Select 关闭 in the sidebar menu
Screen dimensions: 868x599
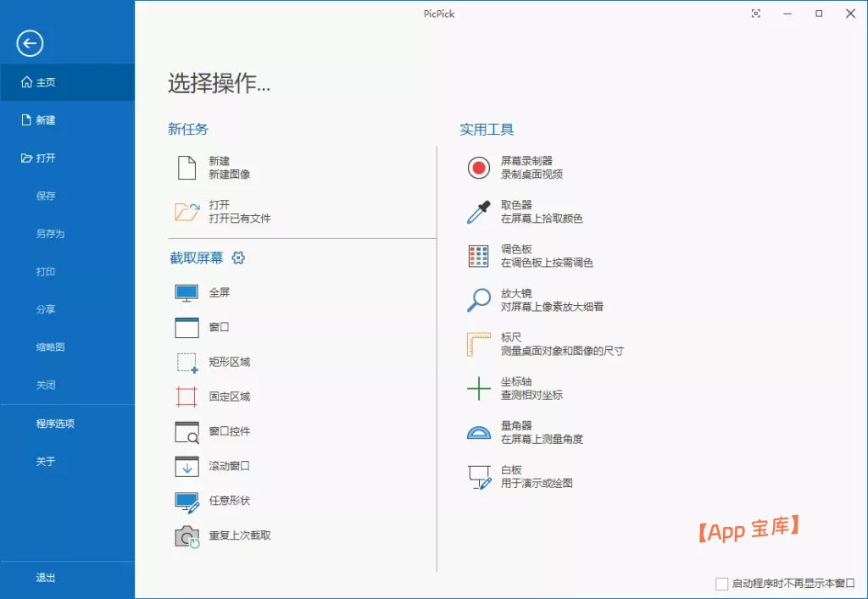46,385
